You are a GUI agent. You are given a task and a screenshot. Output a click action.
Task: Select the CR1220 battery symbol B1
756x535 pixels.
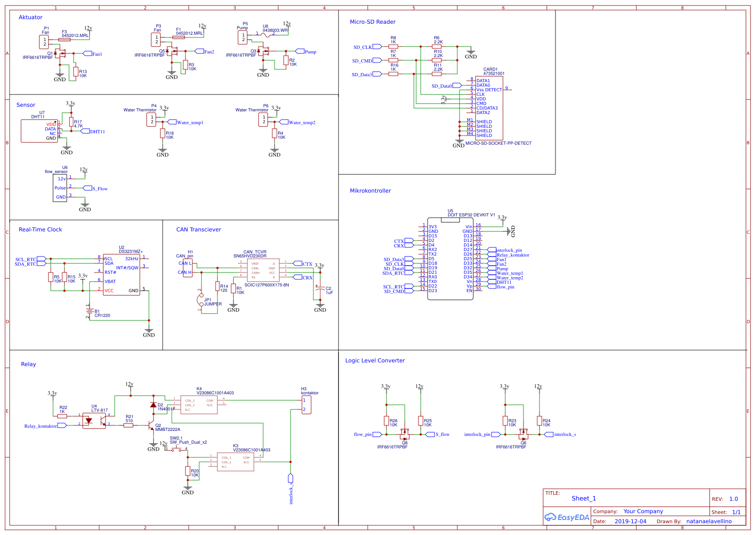(90, 312)
